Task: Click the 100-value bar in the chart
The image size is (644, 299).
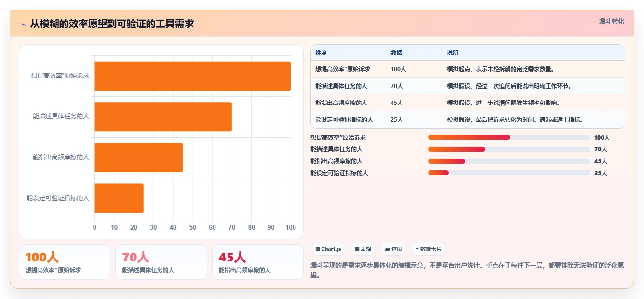Action: coord(193,76)
